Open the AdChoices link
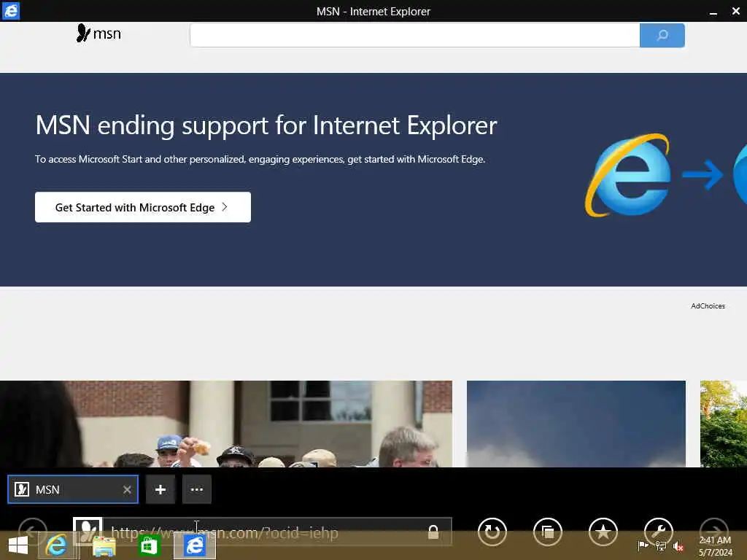The width and height of the screenshot is (747, 560). pyautogui.click(x=708, y=306)
